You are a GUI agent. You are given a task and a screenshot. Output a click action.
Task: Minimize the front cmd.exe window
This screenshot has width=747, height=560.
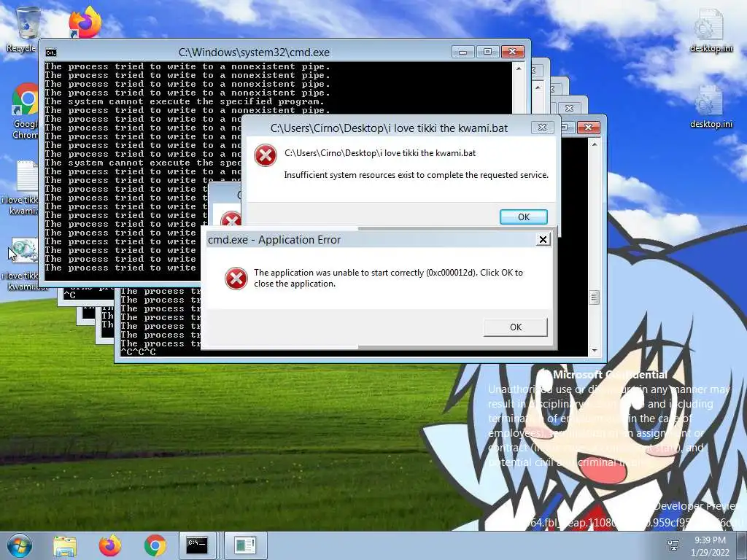click(462, 52)
